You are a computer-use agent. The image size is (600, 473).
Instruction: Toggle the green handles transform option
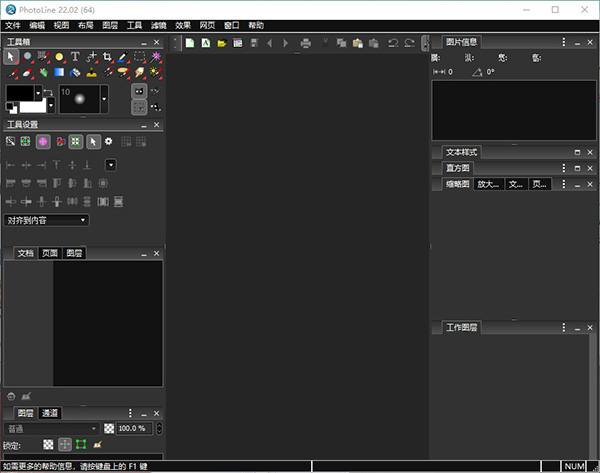75,142
